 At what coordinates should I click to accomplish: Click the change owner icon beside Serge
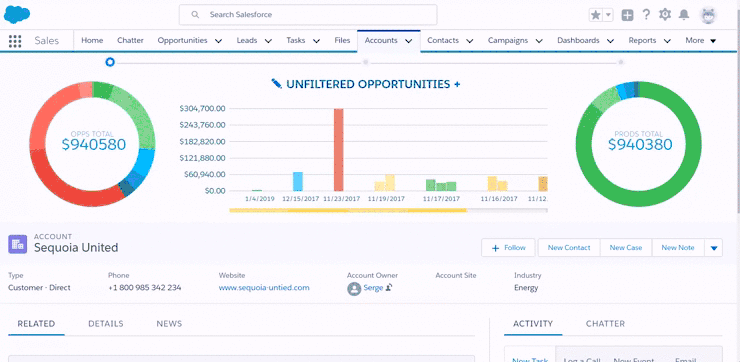point(389,287)
